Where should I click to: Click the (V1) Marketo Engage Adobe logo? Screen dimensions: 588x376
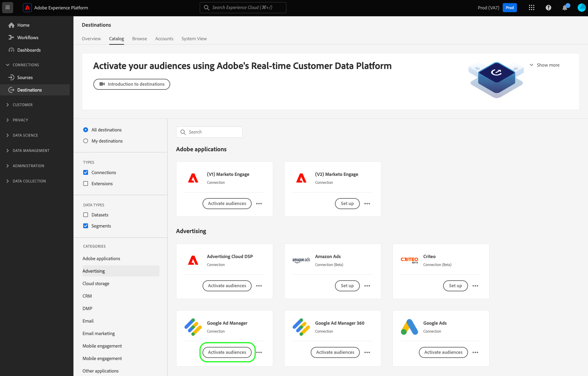(x=193, y=178)
